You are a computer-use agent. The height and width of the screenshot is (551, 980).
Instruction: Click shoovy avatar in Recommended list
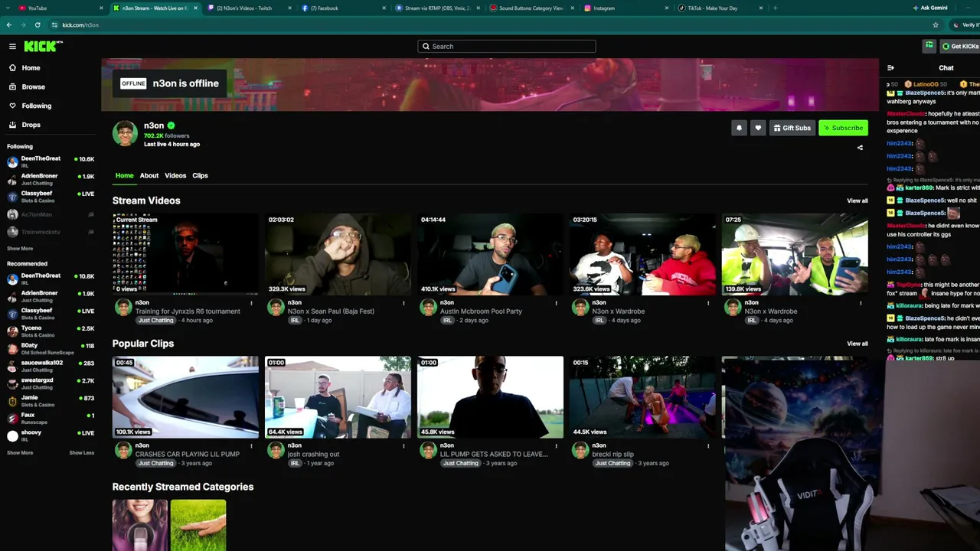pos(12,436)
